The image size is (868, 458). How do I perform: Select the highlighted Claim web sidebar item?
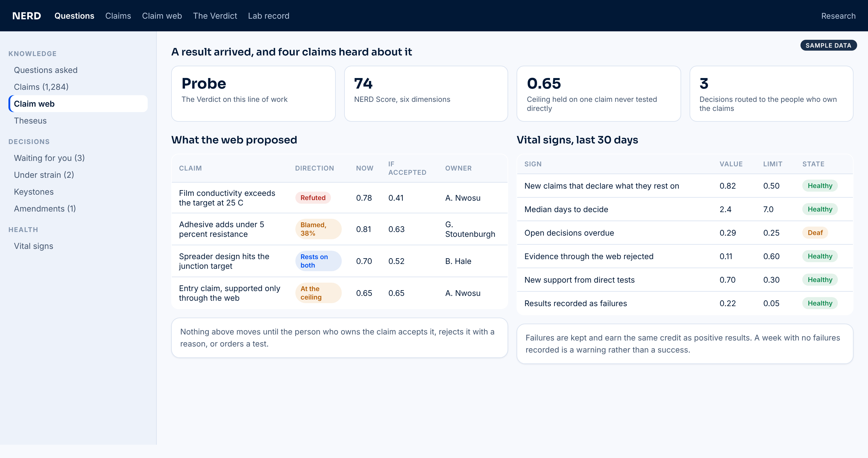point(78,104)
